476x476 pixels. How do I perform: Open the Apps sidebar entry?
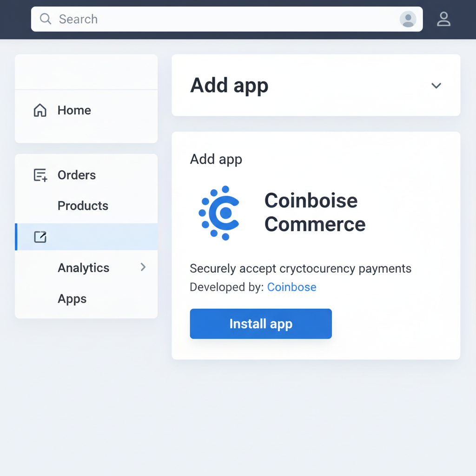[x=72, y=299]
